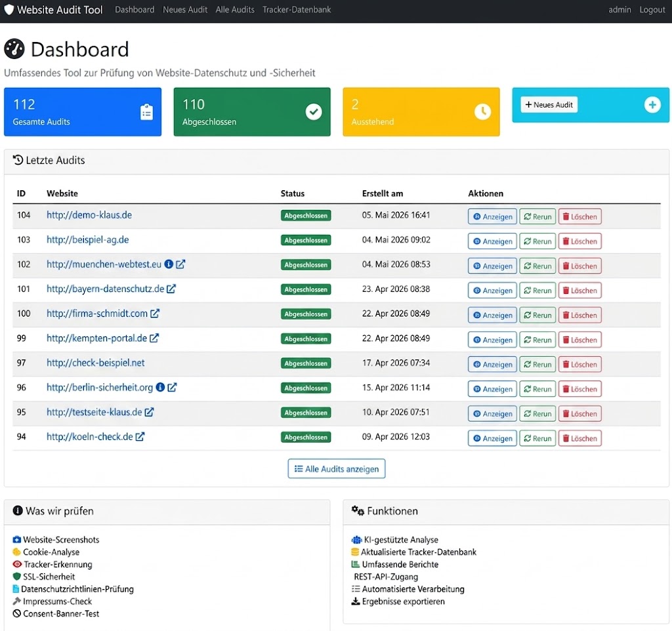
Task: Click info icon next to berlin-sicherheit.org
Action: pyautogui.click(x=160, y=388)
